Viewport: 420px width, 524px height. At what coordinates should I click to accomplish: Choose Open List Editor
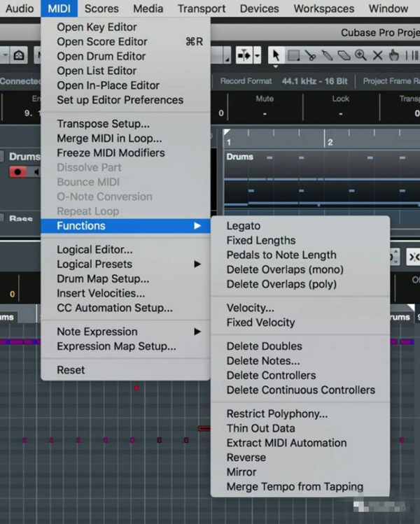125,71
